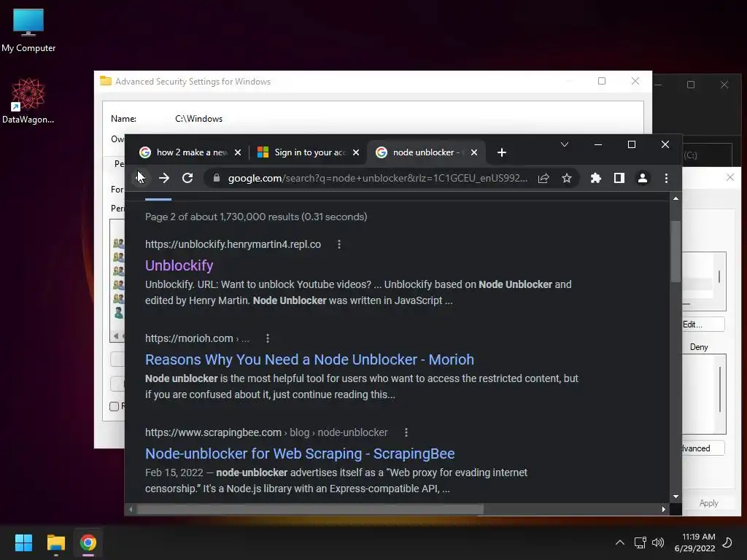The width and height of the screenshot is (747, 560).
Task: Open Chrome tab search dropdown chevron
Action: pyautogui.click(x=565, y=144)
